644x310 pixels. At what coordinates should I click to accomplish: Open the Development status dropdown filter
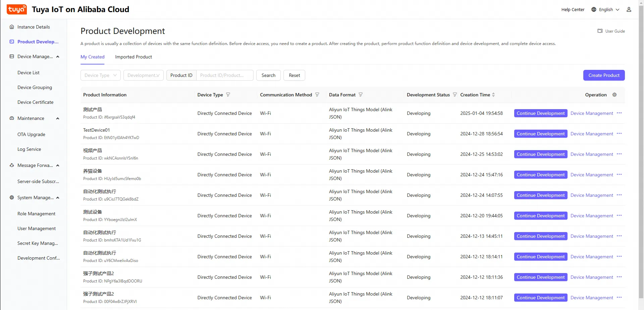(144, 75)
